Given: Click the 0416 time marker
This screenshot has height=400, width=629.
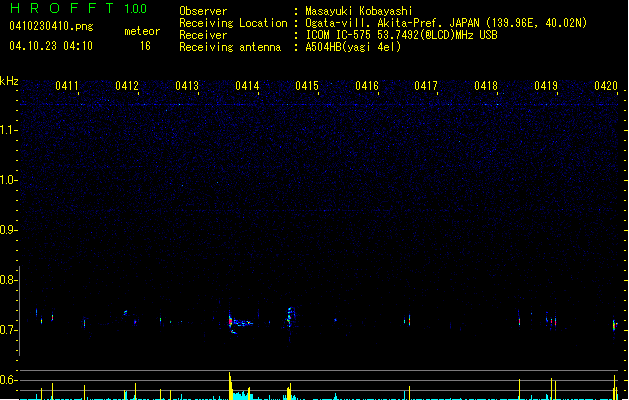Looking at the screenshot, I should [367, 86].
